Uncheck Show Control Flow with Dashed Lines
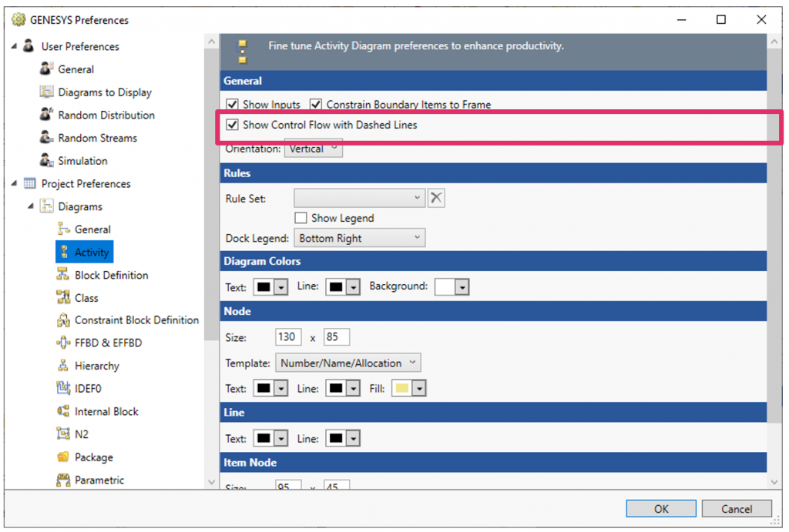The height and width of the screenshot is (532, 789). pos(232,124)
